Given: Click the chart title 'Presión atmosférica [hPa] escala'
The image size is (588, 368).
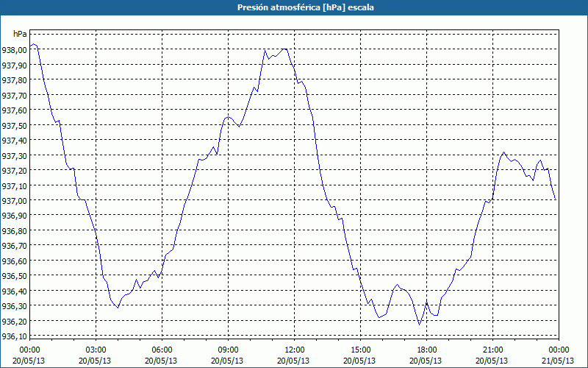Looking at the screenshot, I should (x=306, y=7).
